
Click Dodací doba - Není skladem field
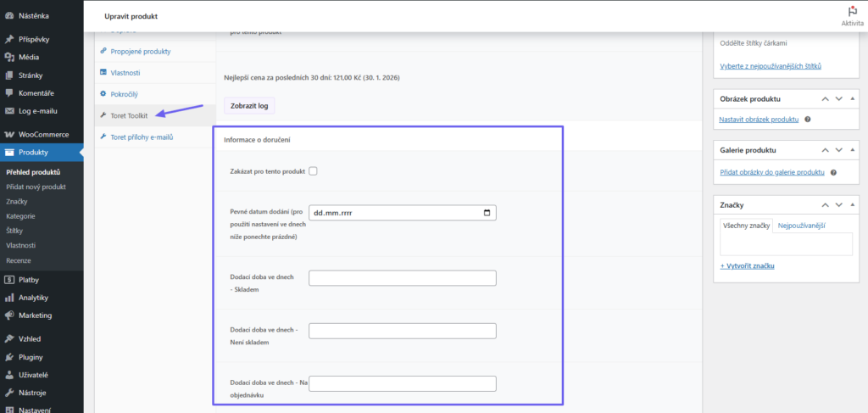coord(403,331)
